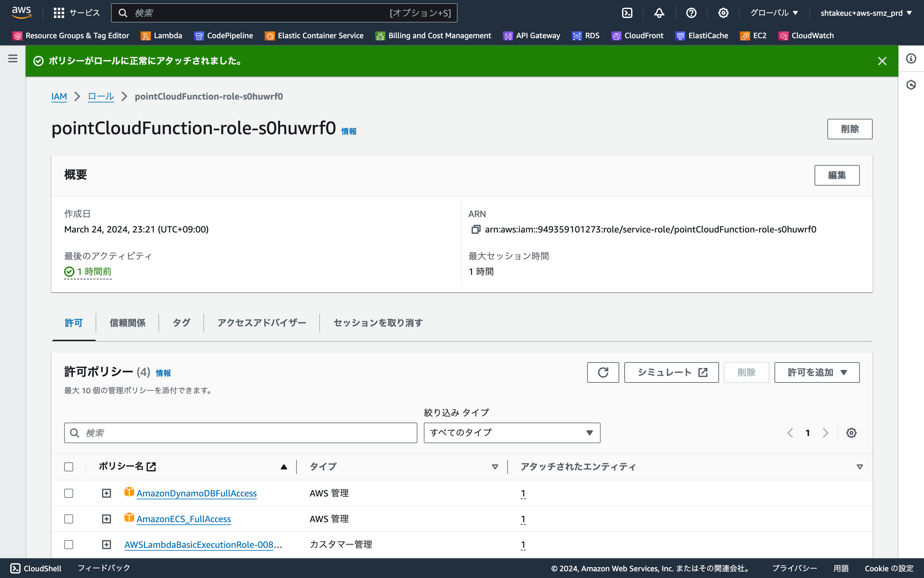Open the グローバル region dropdown
924x578 pixels.
click(774, 13)
